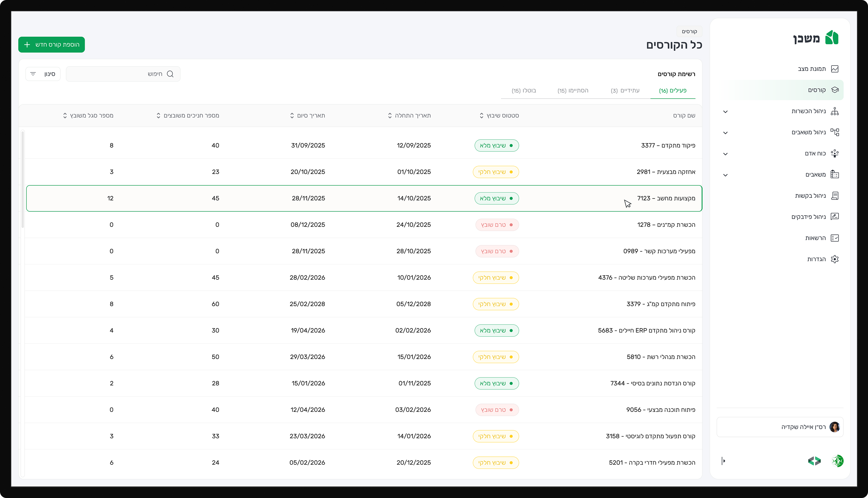The width and height of the screenshot is (868, 498).
Task: Click the כוח אדם people icon
Action: [835, 153]
